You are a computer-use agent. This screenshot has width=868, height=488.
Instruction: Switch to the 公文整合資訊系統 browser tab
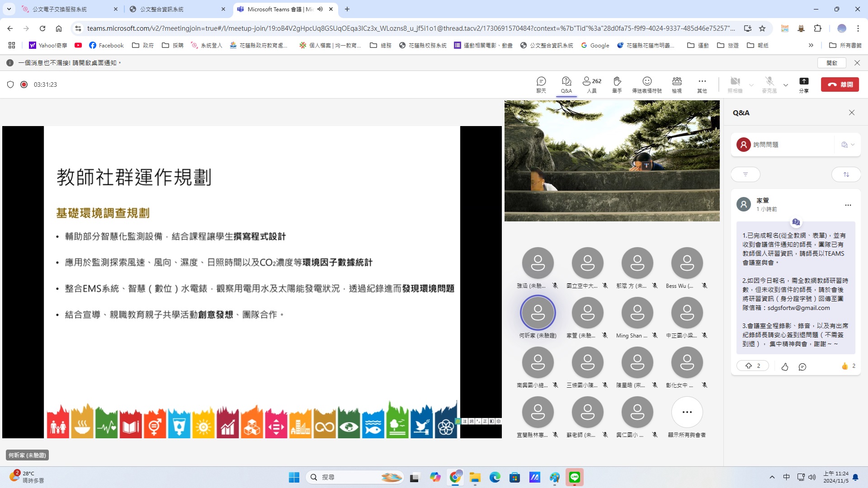(161, 9)
